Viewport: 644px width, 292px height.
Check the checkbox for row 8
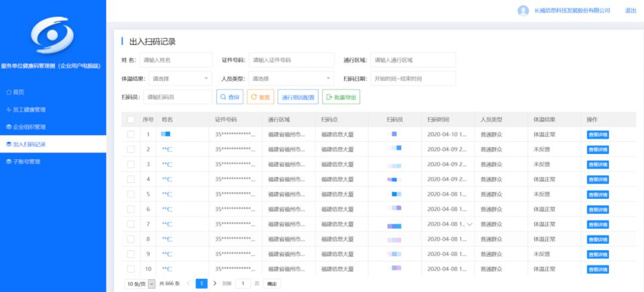(x=131, y=239)
